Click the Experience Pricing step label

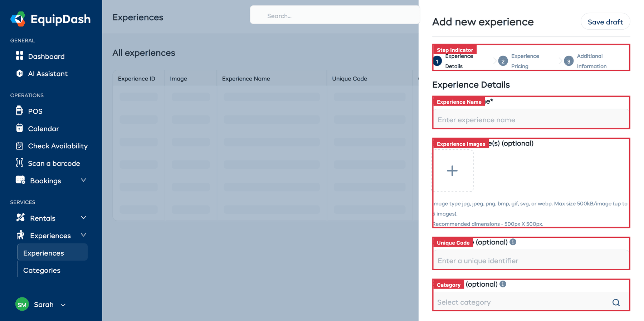pos(525,61)
